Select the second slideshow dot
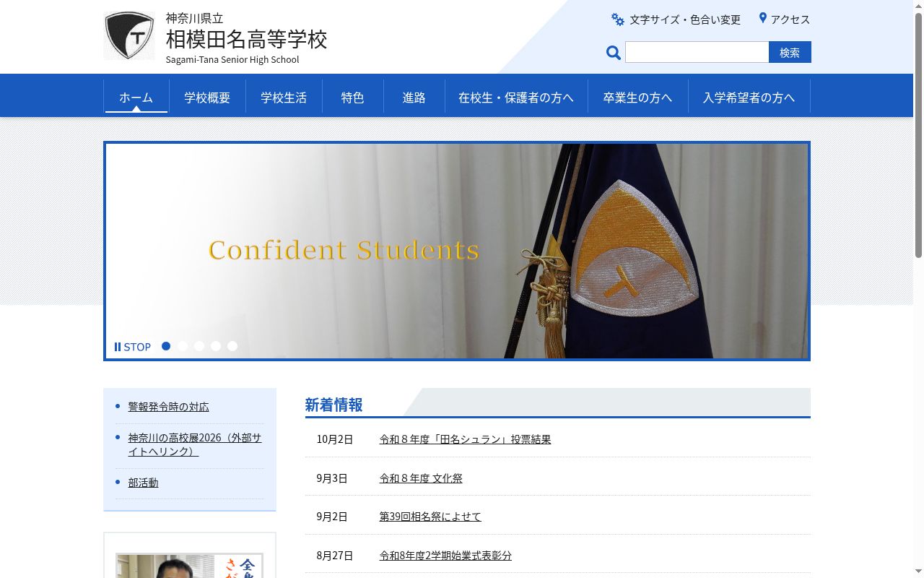The width and height of the screenshot is (924, 578). click(x=183, y=346)
